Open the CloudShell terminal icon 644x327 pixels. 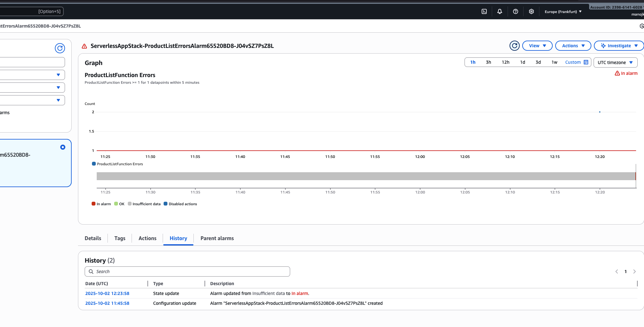pos(484,11)
